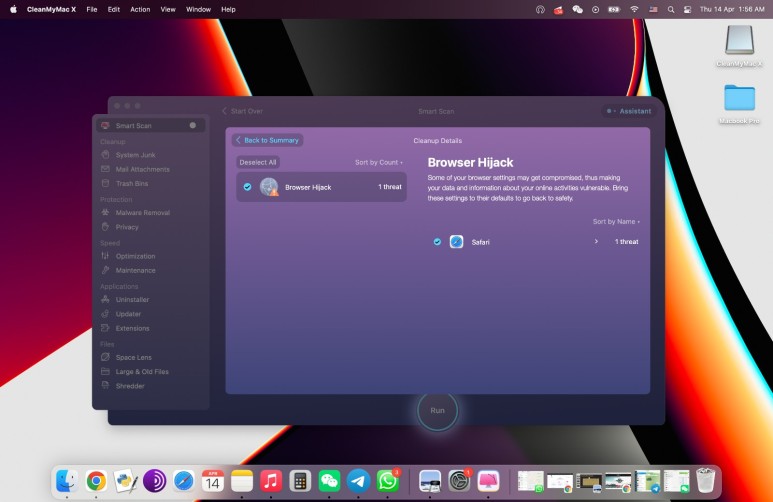773x502 pixels.
Task: Open Control Center in the menu bar
Action: pos(687,9)
